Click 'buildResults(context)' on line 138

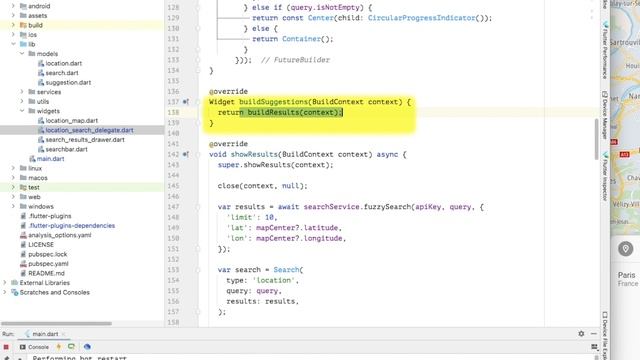(x=293, y=112)
